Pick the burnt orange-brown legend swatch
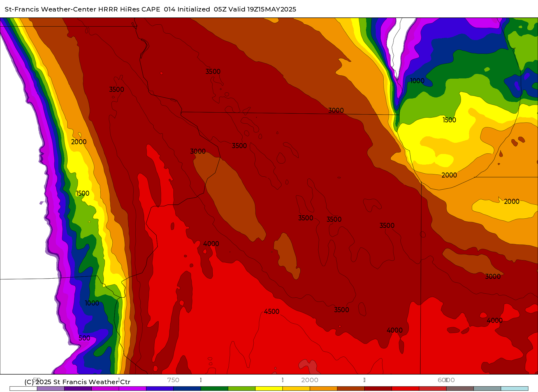 coord(351,389)
